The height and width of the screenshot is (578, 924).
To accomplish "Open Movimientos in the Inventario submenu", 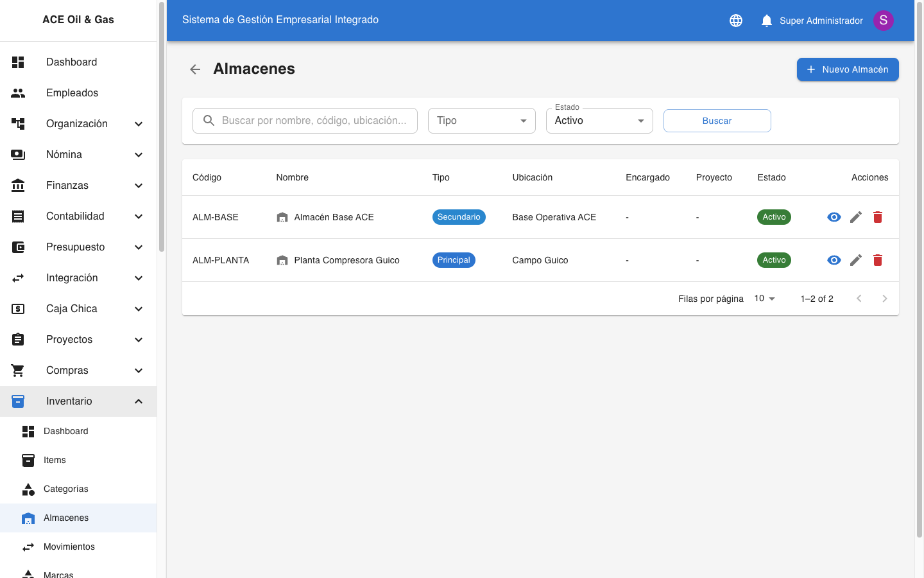I will click(69, 547).
